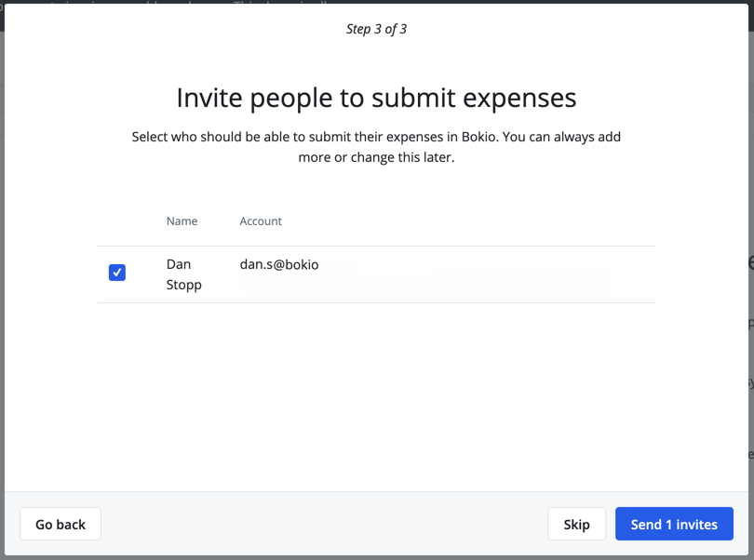The image size is (754, 560).
Task: Click the empty white area below the table
Action: tap(376, 400)
